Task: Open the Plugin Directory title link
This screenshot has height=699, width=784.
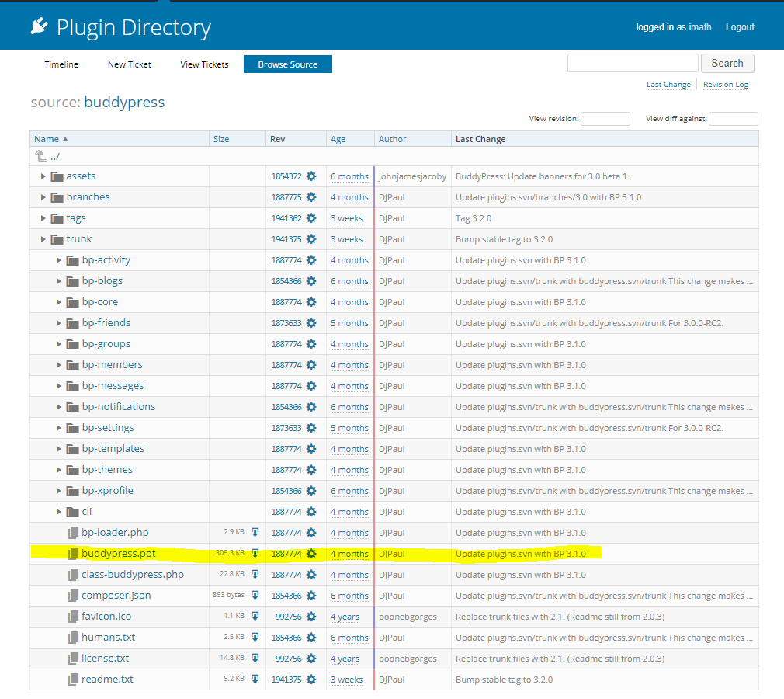Action: 134,27
